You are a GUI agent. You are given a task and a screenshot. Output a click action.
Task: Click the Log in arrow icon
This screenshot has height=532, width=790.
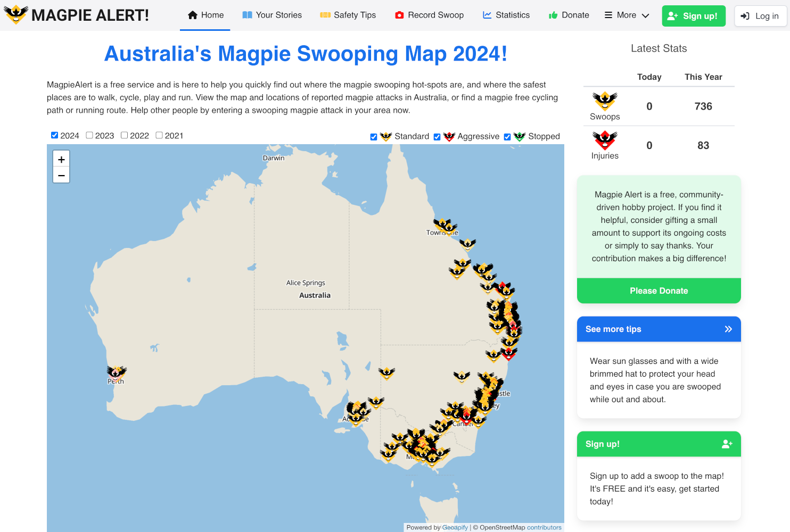coord(745,16)
